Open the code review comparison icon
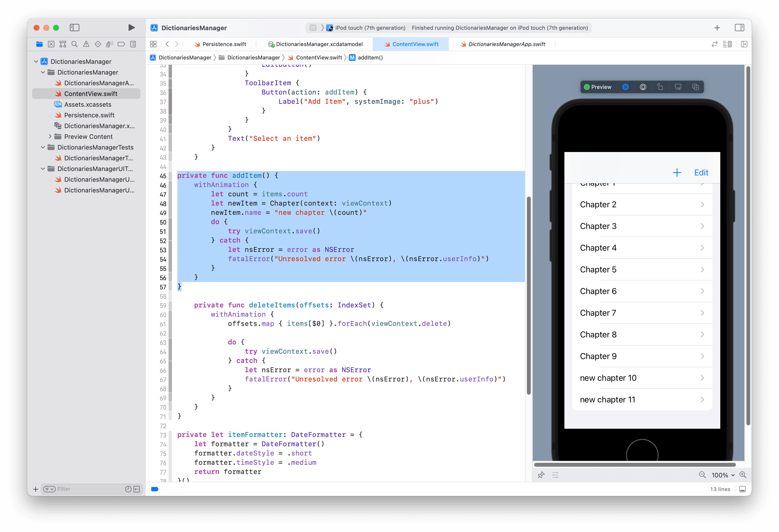Screen dimensions: 779x532 click(715, 44)
